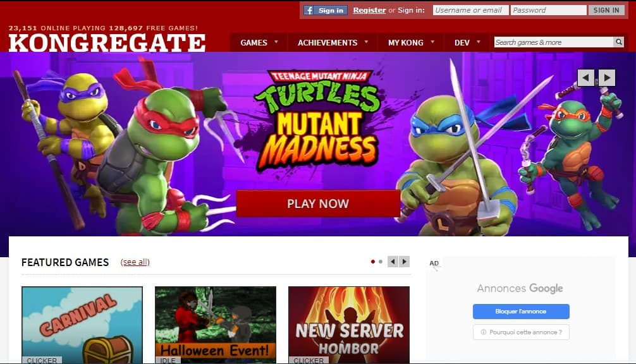
Task: Click '(see all)' next to Featured Games
Action: (x=135, y=262)
